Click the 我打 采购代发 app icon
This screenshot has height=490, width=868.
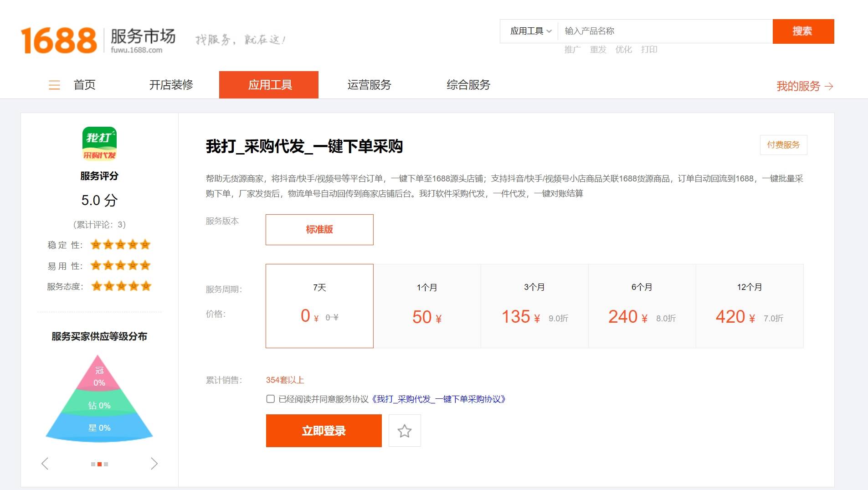pyautogui.click(x=99, y=144)
